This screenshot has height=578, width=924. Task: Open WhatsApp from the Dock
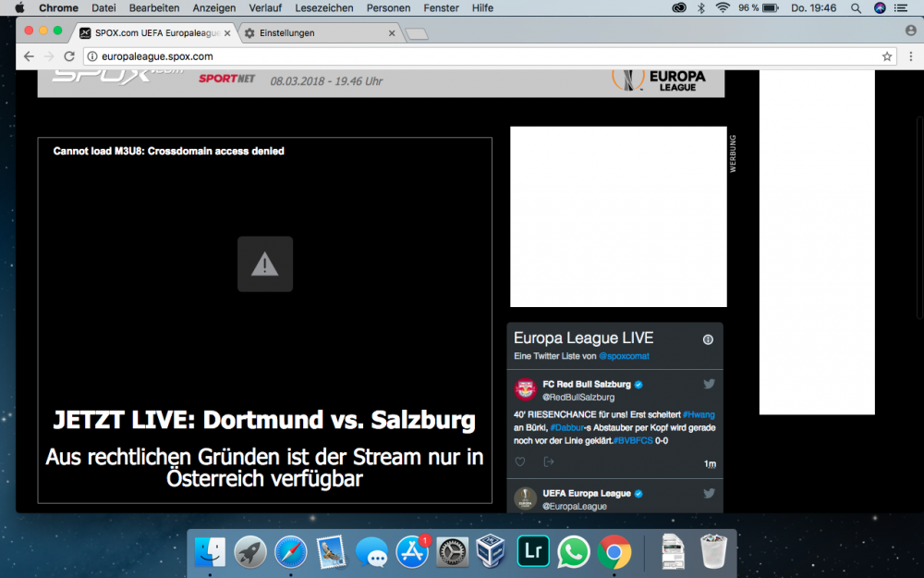coord(574,553)
